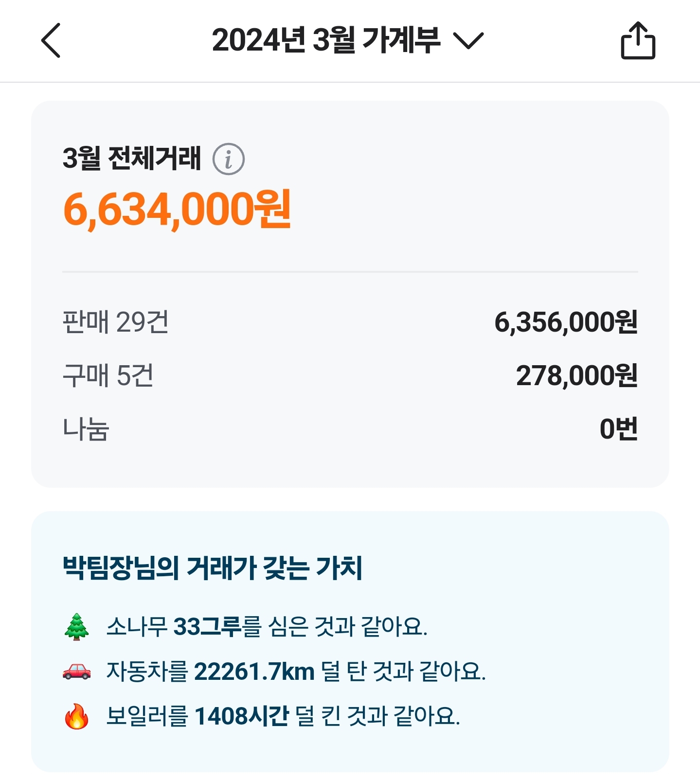Tap the fire emoji icon
This screenshot has height=780, width=700.
[77, 716]
